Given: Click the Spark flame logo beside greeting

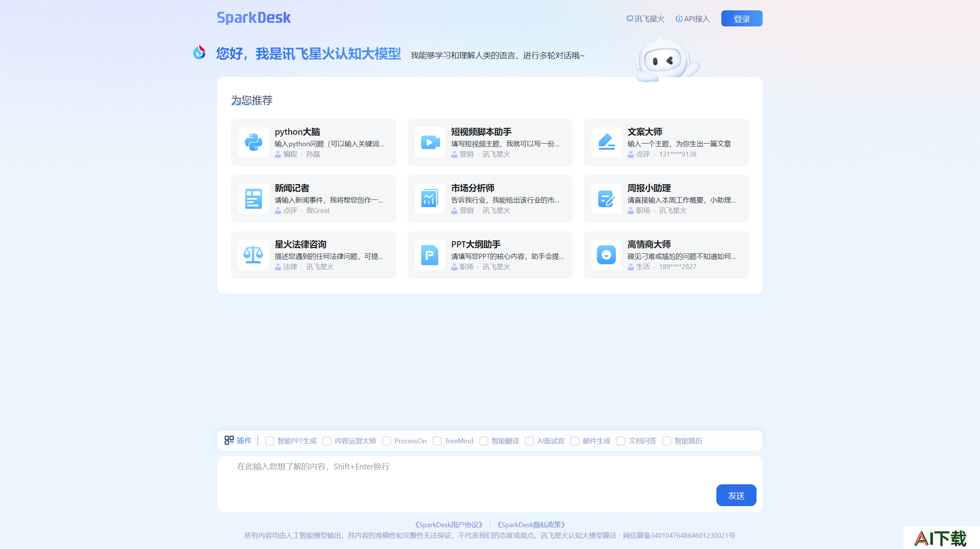Looking at the screenshot, I should coord(199,52).
